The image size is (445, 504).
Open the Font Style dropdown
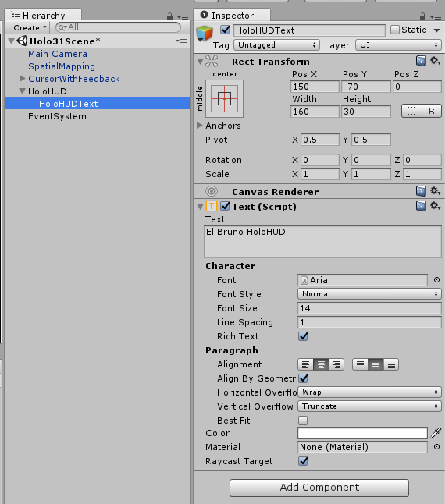point(369,294)
